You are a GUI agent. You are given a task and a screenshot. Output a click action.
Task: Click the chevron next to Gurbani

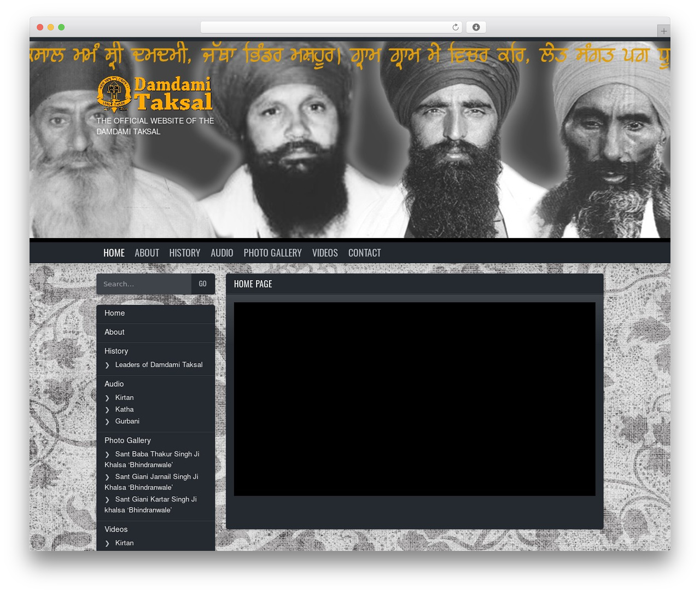pyautogui.click(x=107, y=422)
